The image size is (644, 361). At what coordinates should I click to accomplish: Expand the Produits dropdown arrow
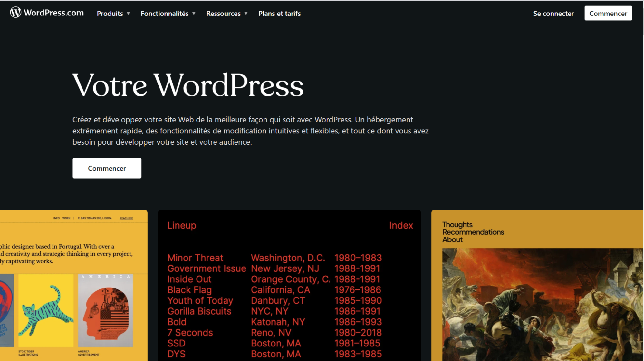click(x=128, y=14)
